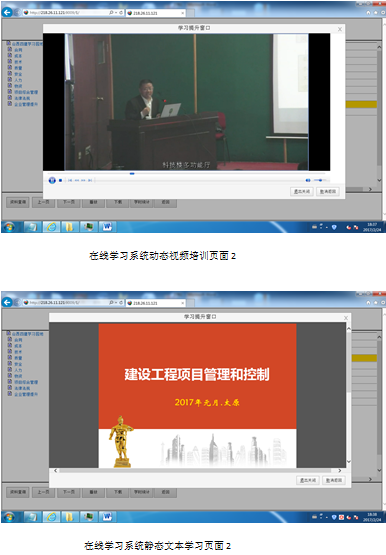Select 安全 tree item beside the video window
Viewport: 386px width, 555px height.
click(x=18, y=74)
